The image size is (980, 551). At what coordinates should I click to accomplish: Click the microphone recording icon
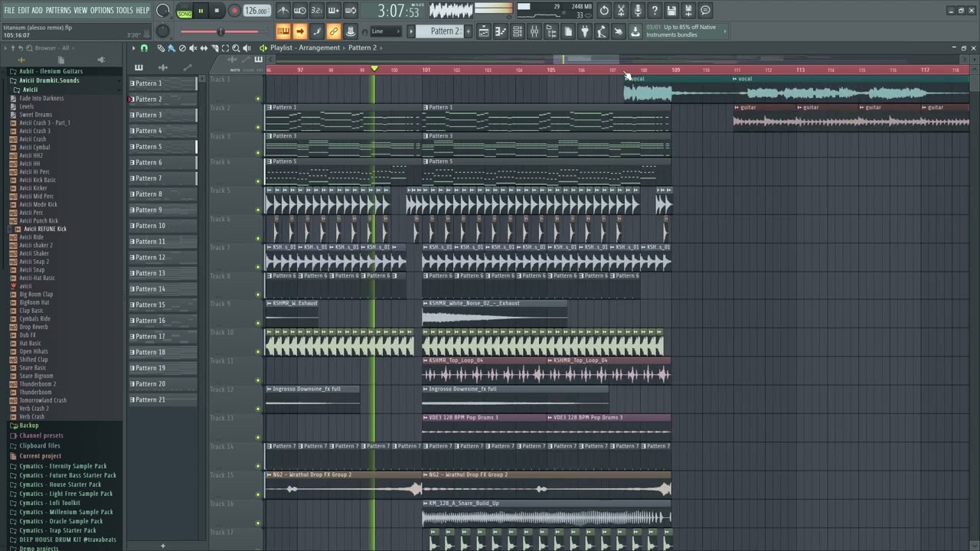tap(638, 11)
